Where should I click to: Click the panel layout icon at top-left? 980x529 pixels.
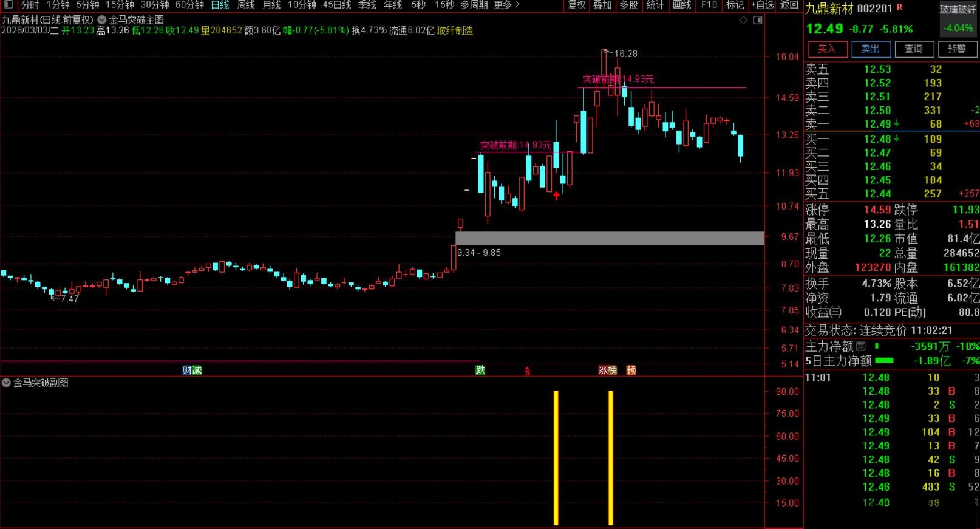pyautogui.click(x=9, y=5)
